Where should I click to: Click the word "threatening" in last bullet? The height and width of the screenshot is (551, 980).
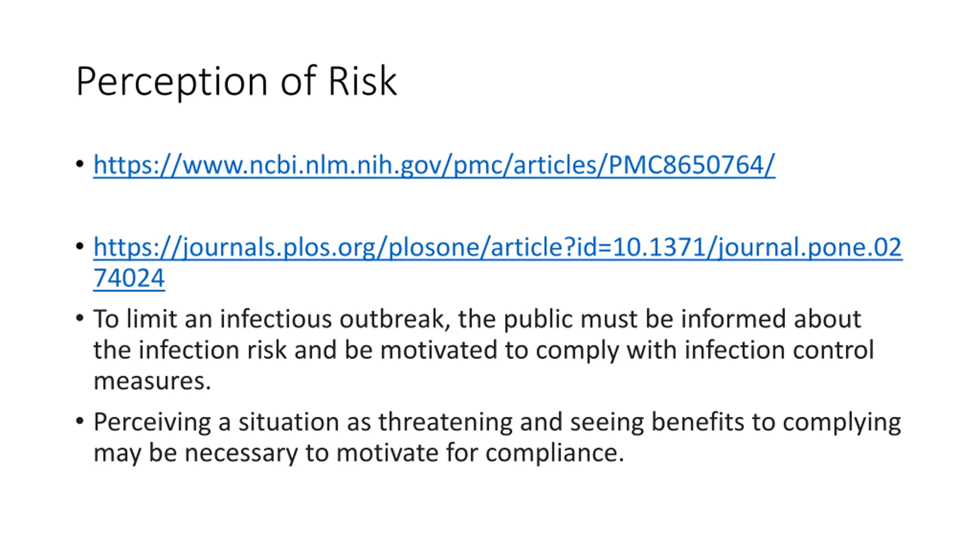pos(445,422)
